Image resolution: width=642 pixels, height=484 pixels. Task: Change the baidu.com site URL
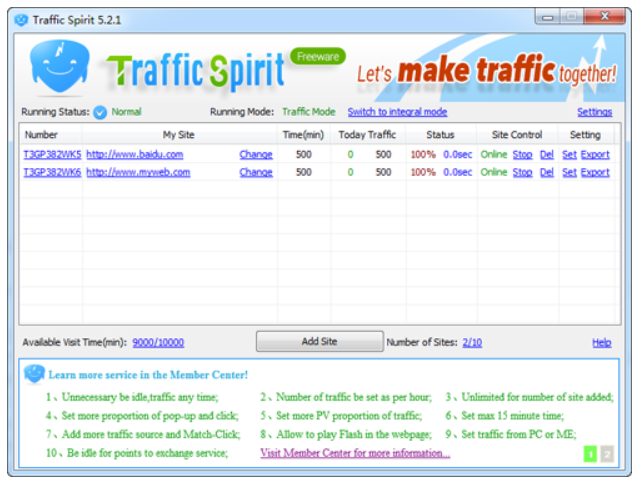(256, 154)
